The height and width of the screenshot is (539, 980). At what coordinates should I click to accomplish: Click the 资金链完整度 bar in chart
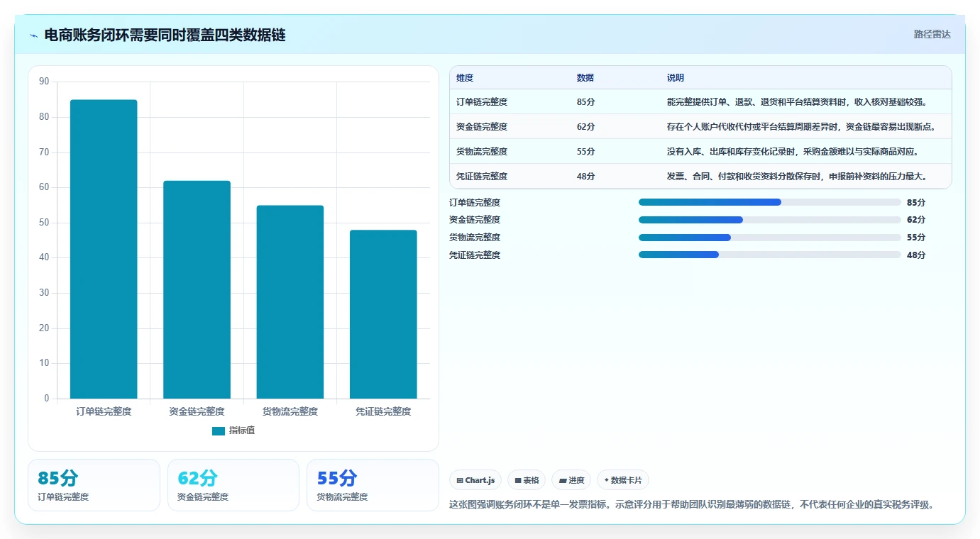coord(197,289)
